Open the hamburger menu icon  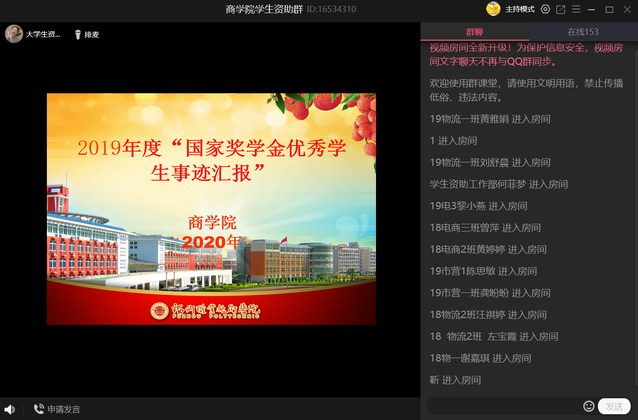click(575, 9)
